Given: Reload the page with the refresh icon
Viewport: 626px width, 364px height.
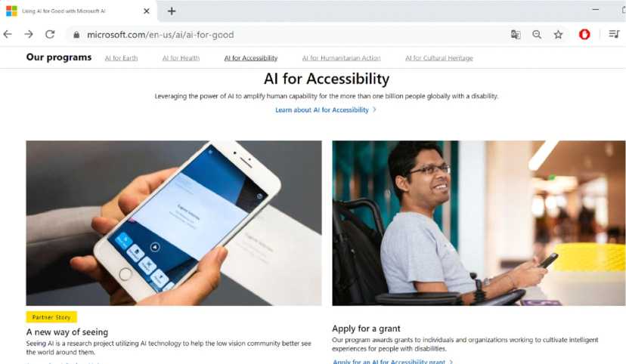Looking at the screenshot, I should coord(50,34).
